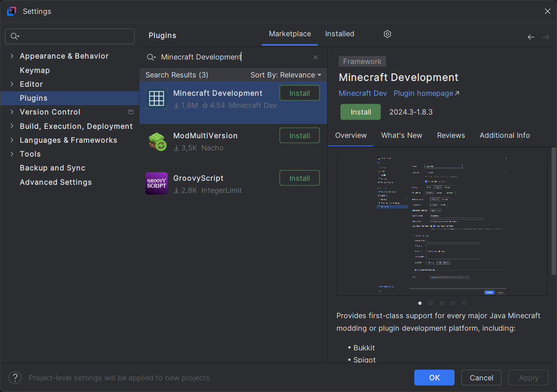Click the plugin overview screenshot thumbnail

(x=442, y=226)
